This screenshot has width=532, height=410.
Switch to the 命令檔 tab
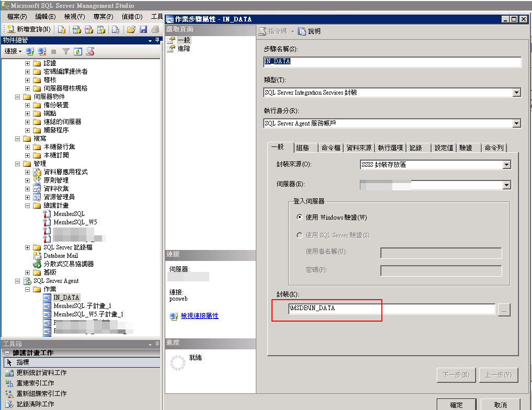331,148
